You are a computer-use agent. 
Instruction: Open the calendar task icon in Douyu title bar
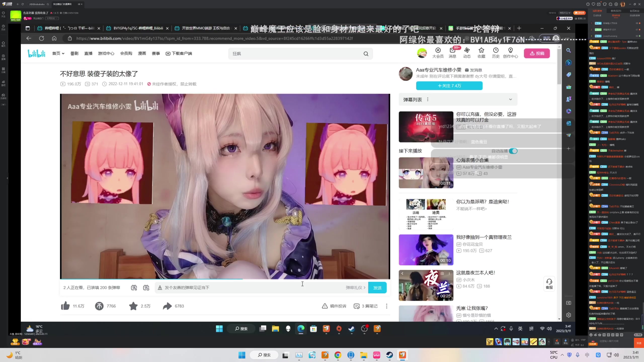(x=599, y=4)
